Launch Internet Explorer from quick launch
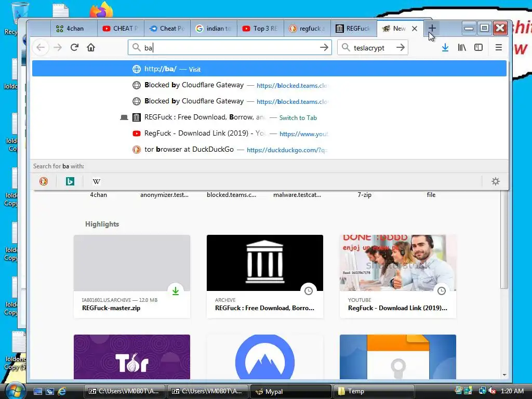Viewport: 532px width, 399px height. (x=62, y=391)
